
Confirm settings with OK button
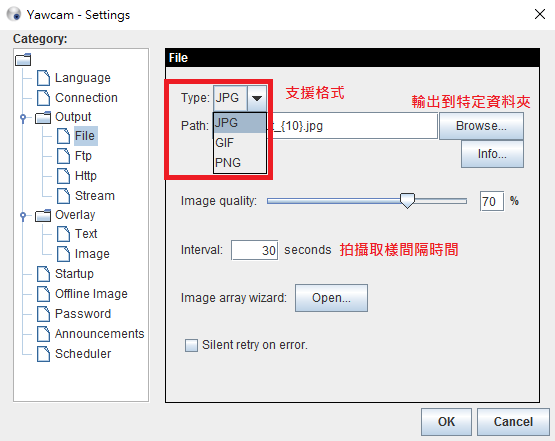[446, 422]
